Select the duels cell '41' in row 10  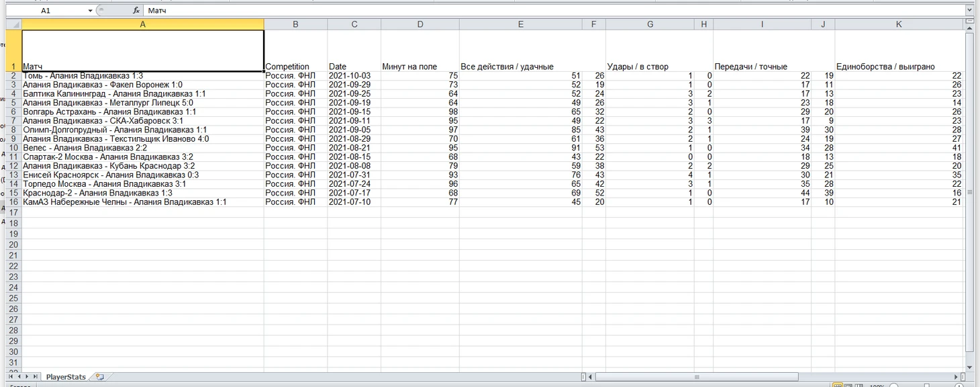[x=899, y=148]
